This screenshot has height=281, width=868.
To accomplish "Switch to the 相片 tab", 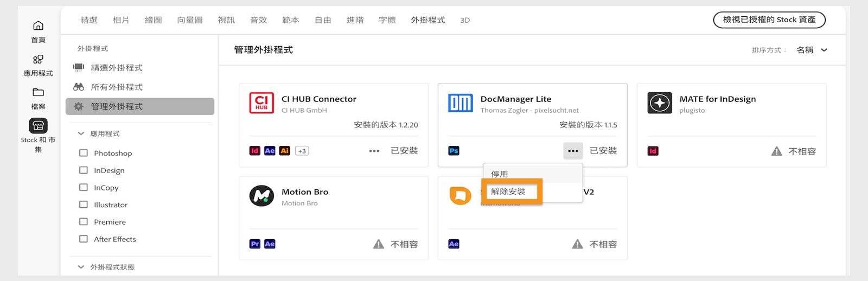I will [x=121, y=20].
